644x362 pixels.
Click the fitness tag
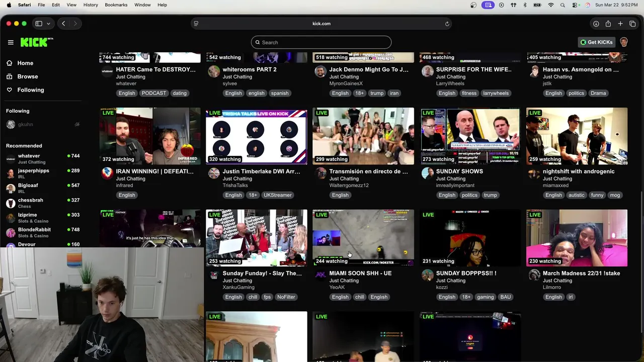pyautogui.click(x=469, y=93)
